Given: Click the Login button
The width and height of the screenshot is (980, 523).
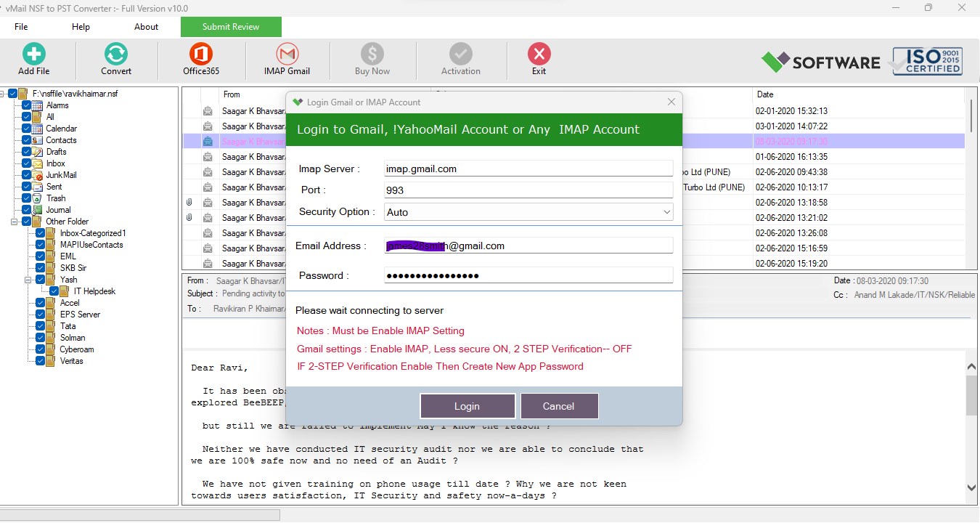Looking at the screenshot, I should 467,406.
